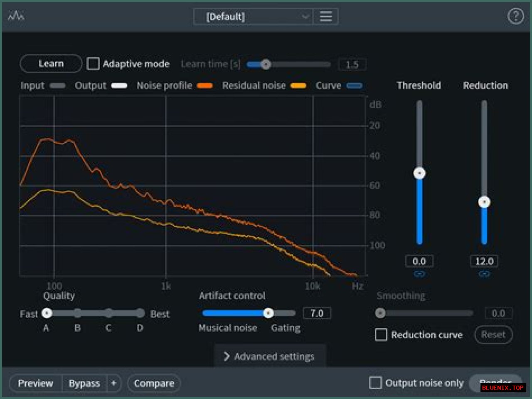This screenshot has width=532, height=399.
Task: Enable the Reduction curve checkbox
Action: pos(381,335)
